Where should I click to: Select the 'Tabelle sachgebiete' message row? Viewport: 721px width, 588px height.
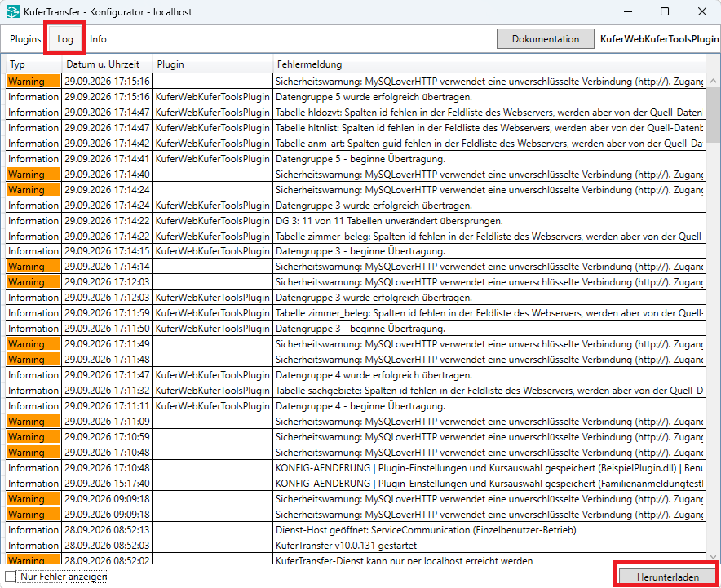coord(489,391)
